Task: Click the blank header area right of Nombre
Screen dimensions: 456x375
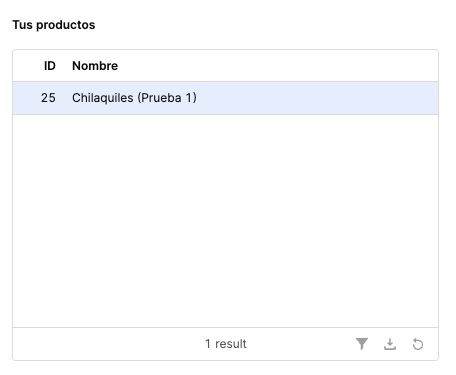Action: tap(277, 66)
